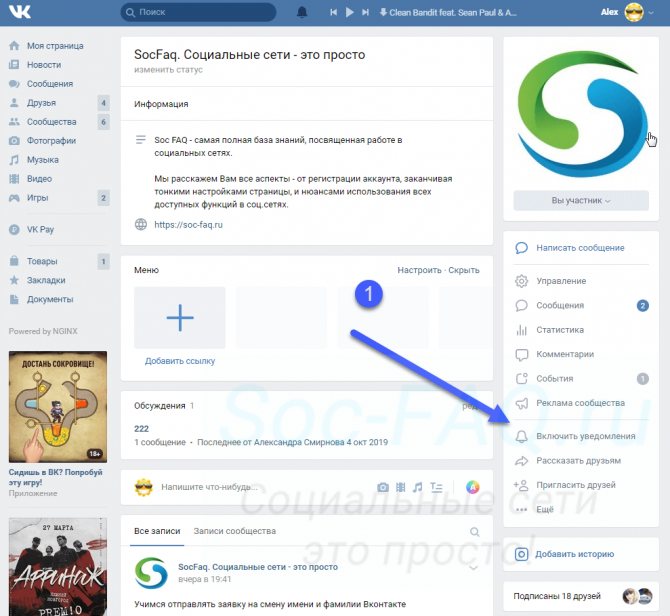Open VK Pay from the sidebar

(40, 229)
